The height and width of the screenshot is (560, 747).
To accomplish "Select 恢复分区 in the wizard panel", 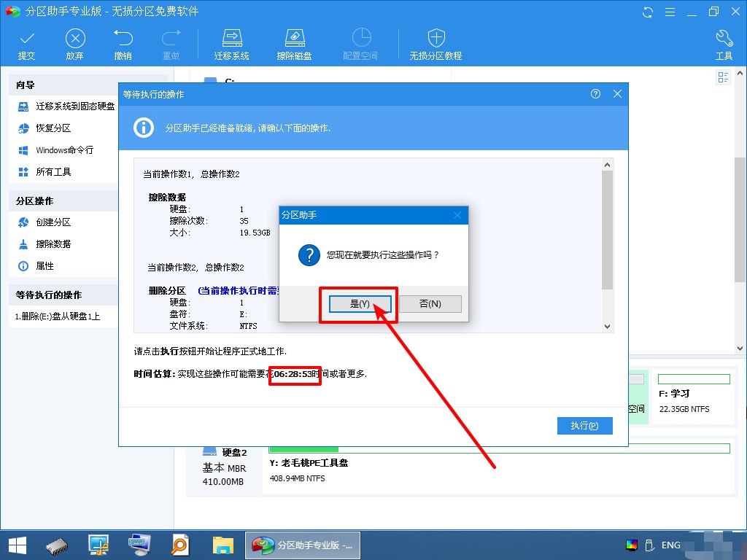I will 44,128.
